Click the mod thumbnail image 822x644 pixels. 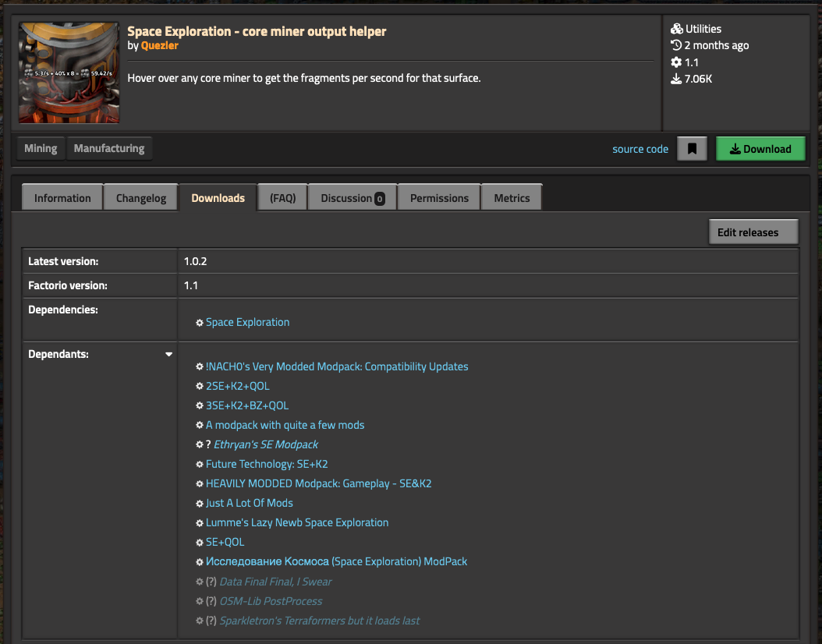[x=69, y=73]
